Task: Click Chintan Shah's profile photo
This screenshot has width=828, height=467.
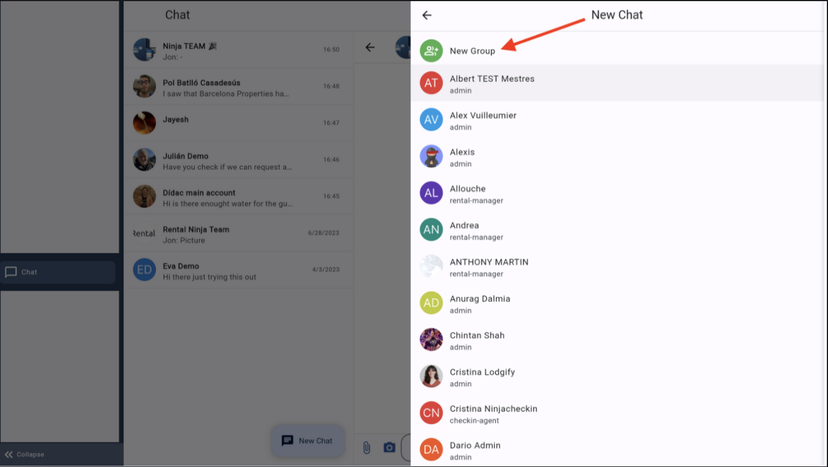Action: 431,340
